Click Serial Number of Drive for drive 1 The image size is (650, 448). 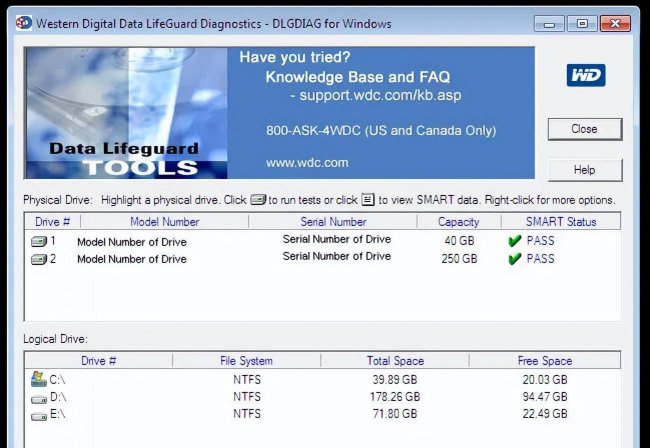(x=337, y=239)
